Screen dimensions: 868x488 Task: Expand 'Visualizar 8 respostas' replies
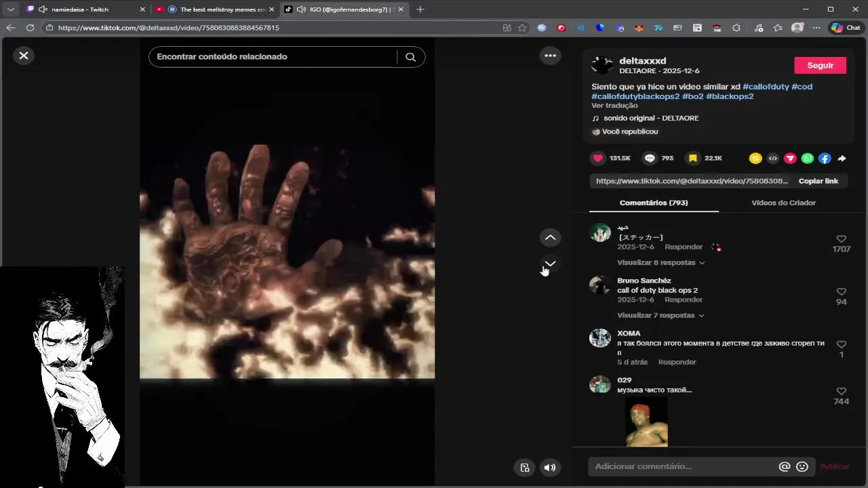pyautogui.click(x=660, y=262)
